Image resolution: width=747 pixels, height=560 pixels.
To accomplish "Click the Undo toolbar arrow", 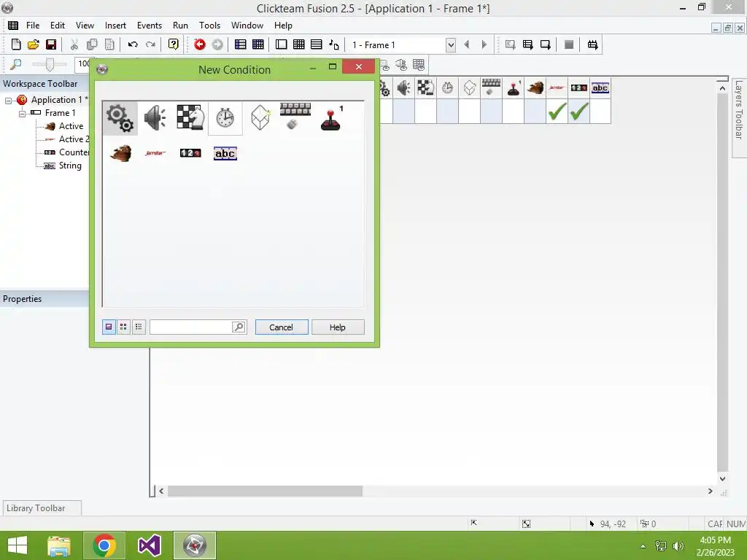I will click(133, 44).
